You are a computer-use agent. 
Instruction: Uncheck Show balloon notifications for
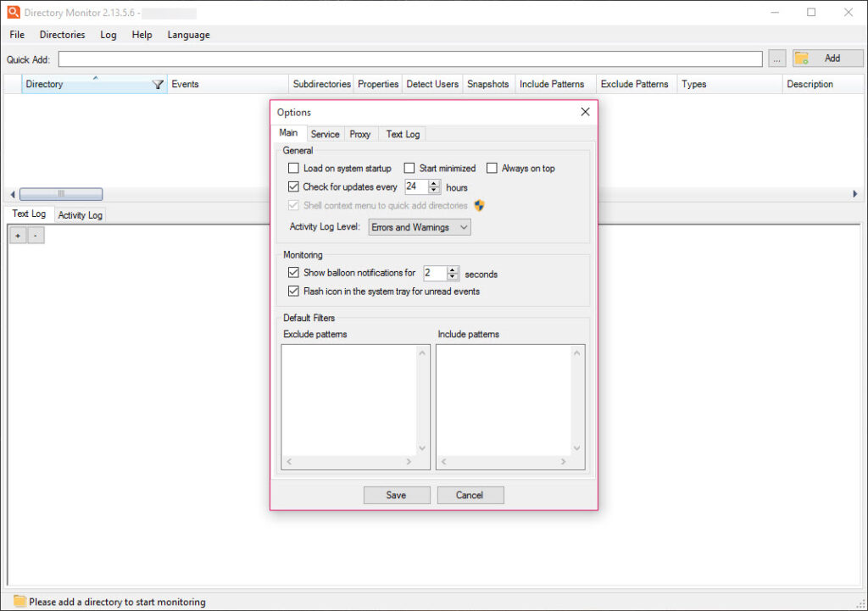[x=293, y=272]
